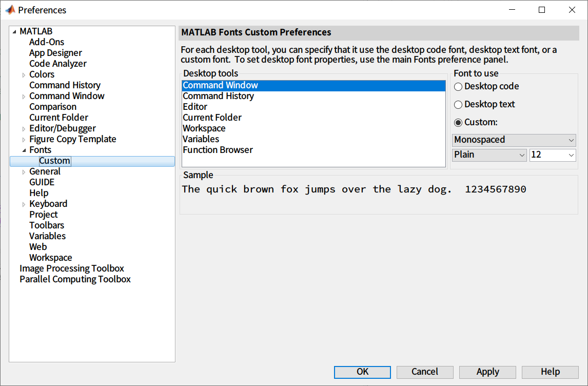588x386 pixels.
Task: Open the Monospaced font name dropdown
Action: click(x=514, y=140)
